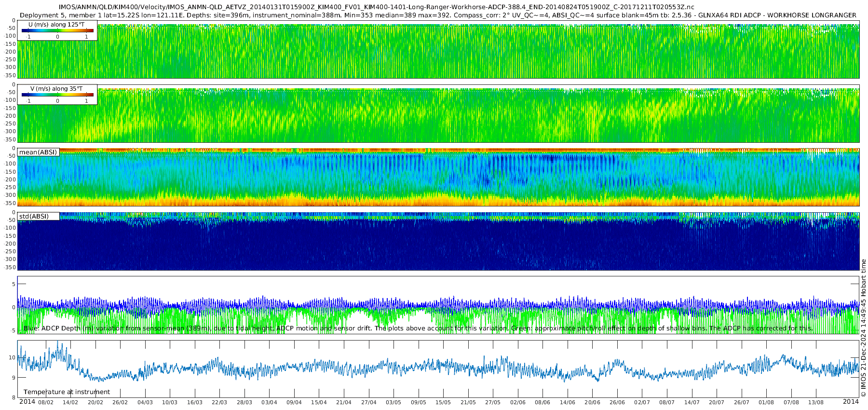Image resolution: width=868 pixels, height=410 pixels.
Task: Select the 08/02 date tick
Action: [46, 402]
